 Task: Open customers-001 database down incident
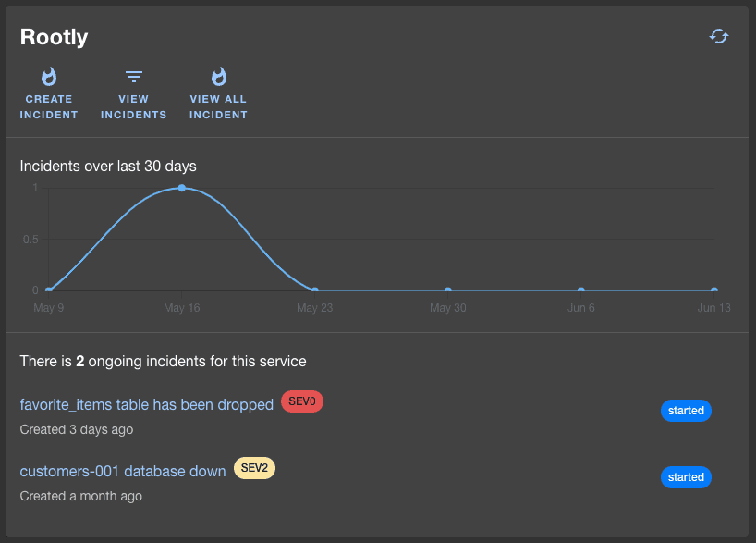click(123, 471)
